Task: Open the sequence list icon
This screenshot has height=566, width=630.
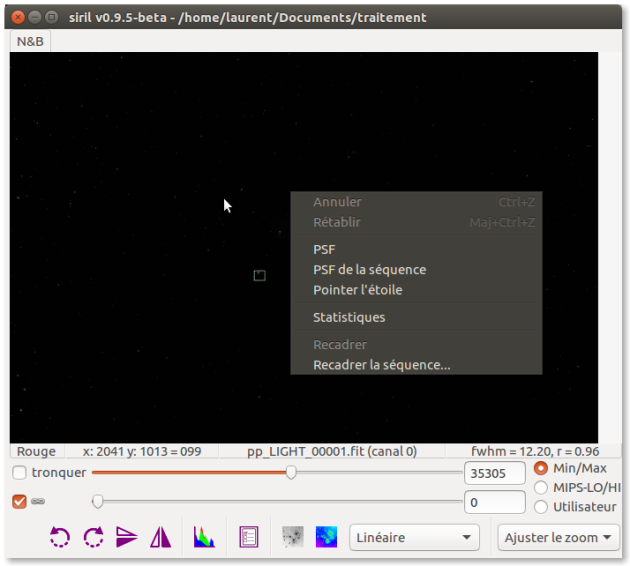Action: point(249,538)
